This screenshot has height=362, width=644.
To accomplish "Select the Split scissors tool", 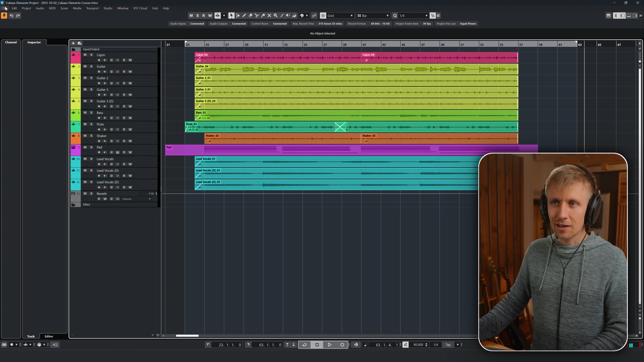I will coord(256,15).
